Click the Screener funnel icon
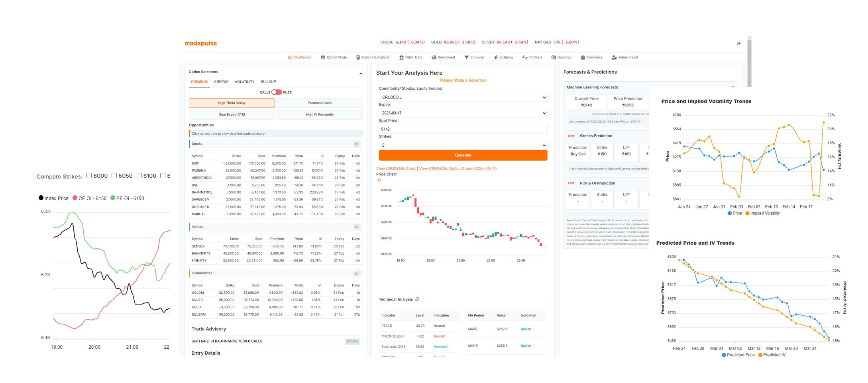Screen dimensions: 868x383 [466, 57]
